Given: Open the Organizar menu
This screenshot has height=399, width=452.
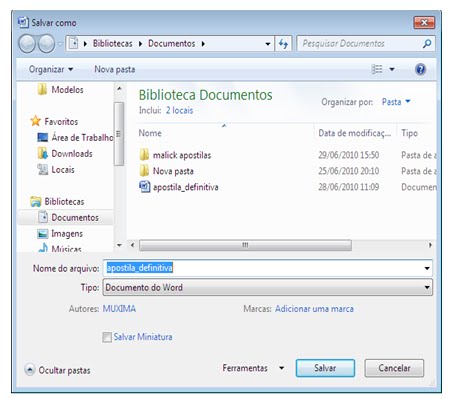Looking at the screenshot, I should coord(51,69).
